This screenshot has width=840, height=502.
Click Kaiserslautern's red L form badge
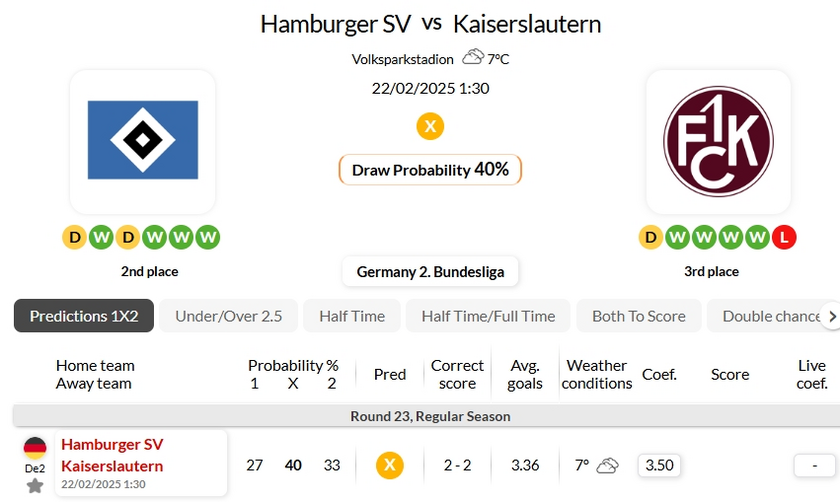(x=785, y=238)
